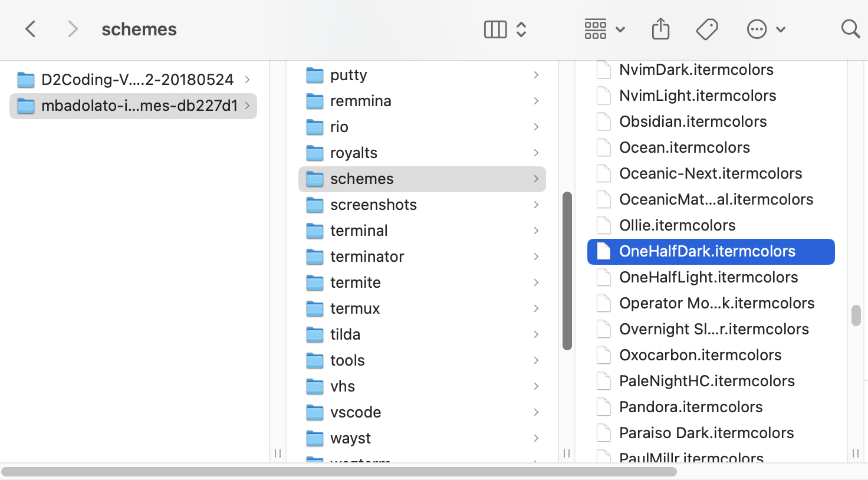Select Oxocarbon.itermcolors file
This screenshot has width=868, height=480.
(x=711, y=355)
